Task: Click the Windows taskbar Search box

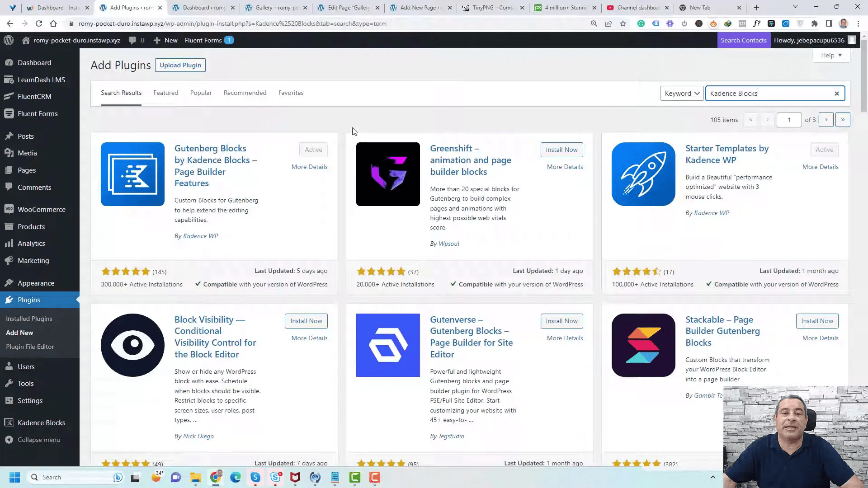Action: tap(75, 477)
